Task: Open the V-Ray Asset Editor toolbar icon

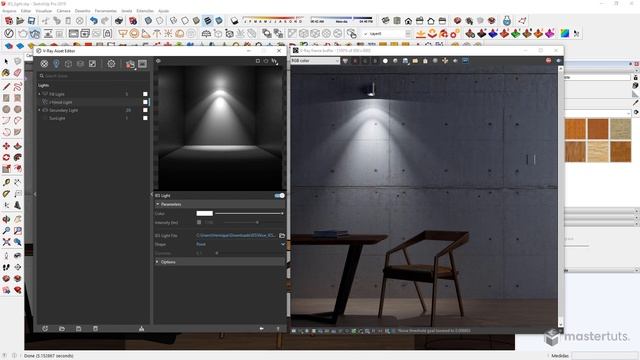Action: 9,33
